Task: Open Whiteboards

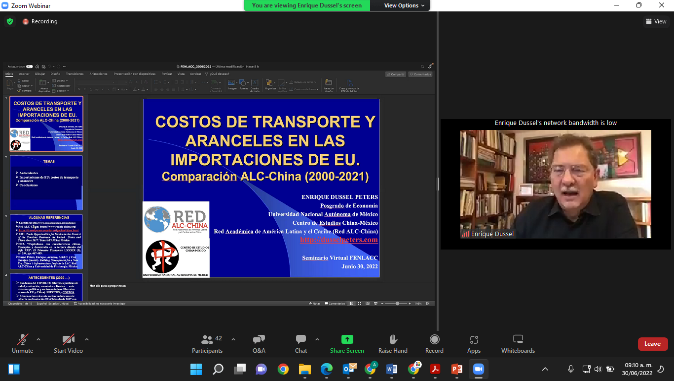Action: (518, 344)
